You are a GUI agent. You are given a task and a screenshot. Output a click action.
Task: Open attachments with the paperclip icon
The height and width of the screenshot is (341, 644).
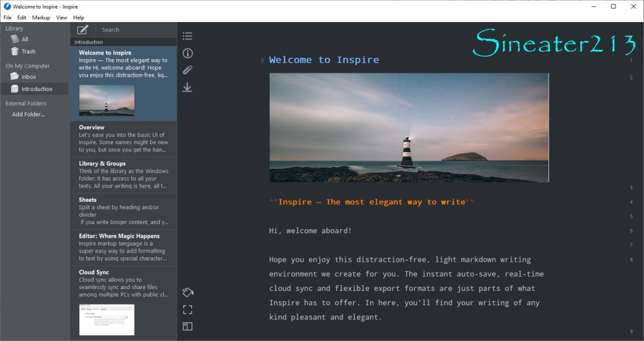point(187,70)
